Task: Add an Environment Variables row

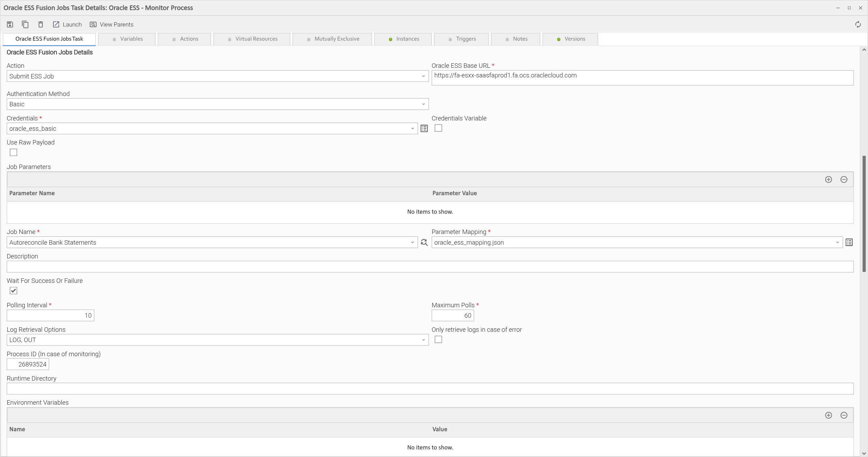Action: [828, 415]
